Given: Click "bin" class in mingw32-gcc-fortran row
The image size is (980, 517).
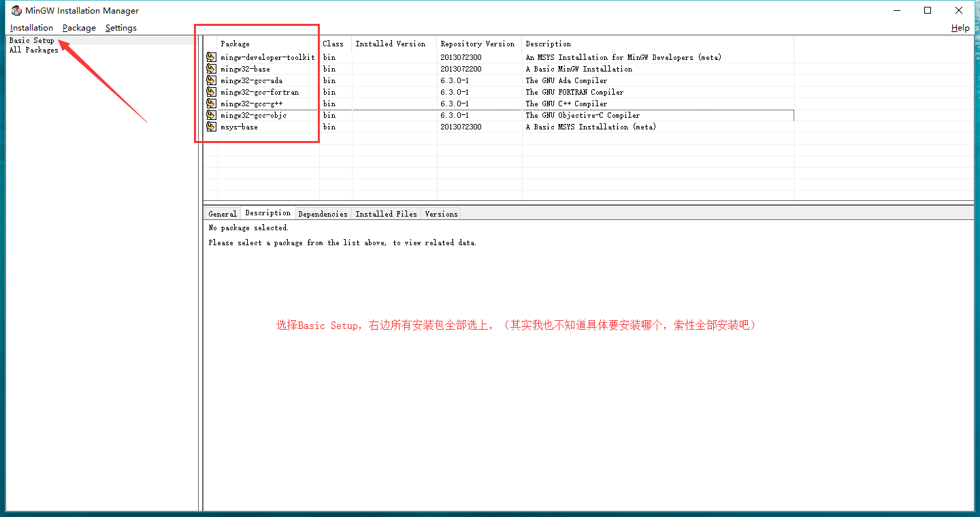Looking at the screenshot, I should tap(329, 92).
